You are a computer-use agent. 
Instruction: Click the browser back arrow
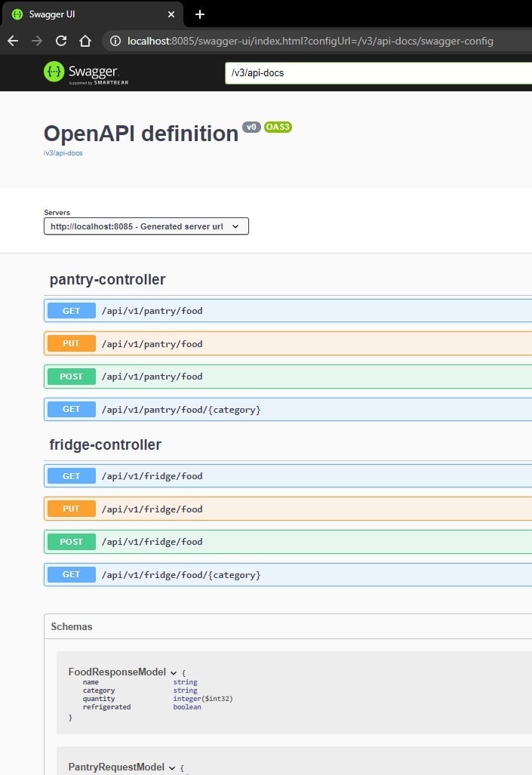[x=13, y=41]
